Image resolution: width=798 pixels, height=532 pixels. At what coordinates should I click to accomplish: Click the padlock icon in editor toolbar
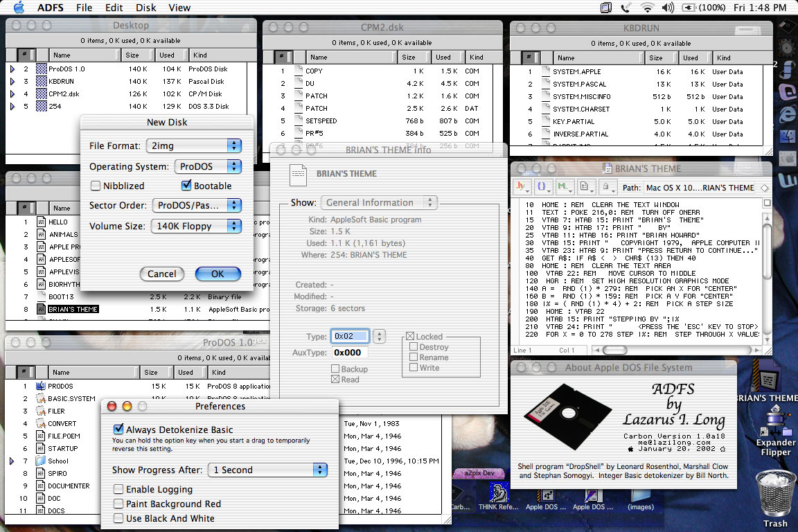click(607, 187)
